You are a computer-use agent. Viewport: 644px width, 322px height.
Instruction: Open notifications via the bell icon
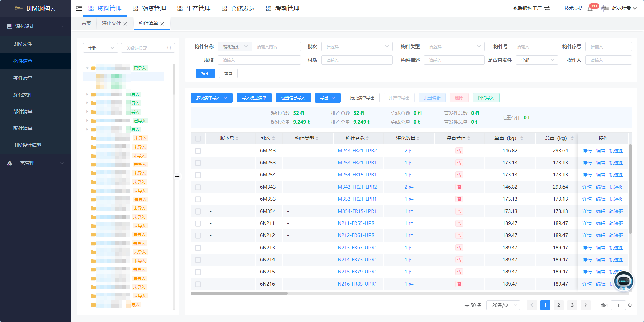590,9
